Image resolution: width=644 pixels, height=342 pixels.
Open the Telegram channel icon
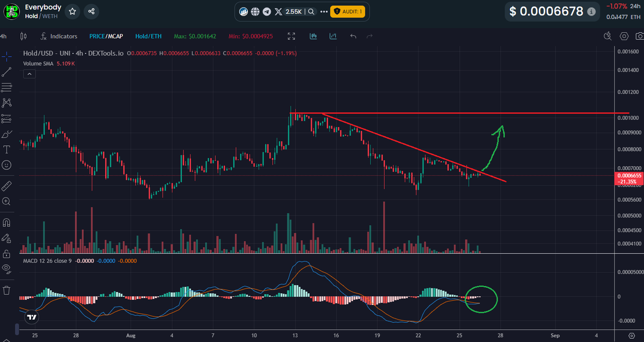tap(267, 11)
